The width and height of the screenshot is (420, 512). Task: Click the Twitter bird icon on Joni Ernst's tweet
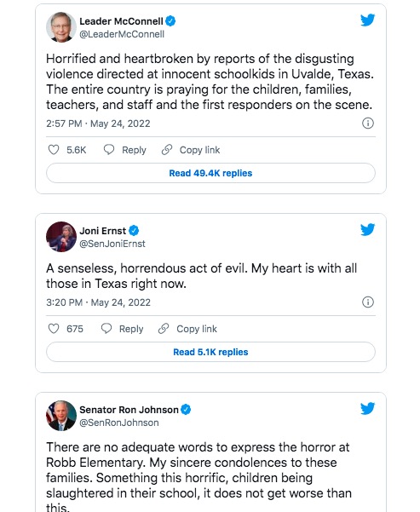click(x=367, y=229)
